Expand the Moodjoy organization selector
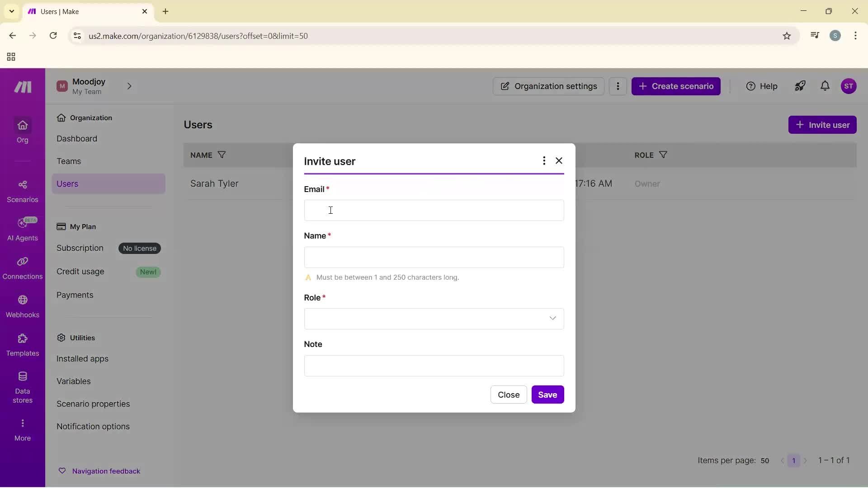Viewport: 868px width, 488px height. 130,86
